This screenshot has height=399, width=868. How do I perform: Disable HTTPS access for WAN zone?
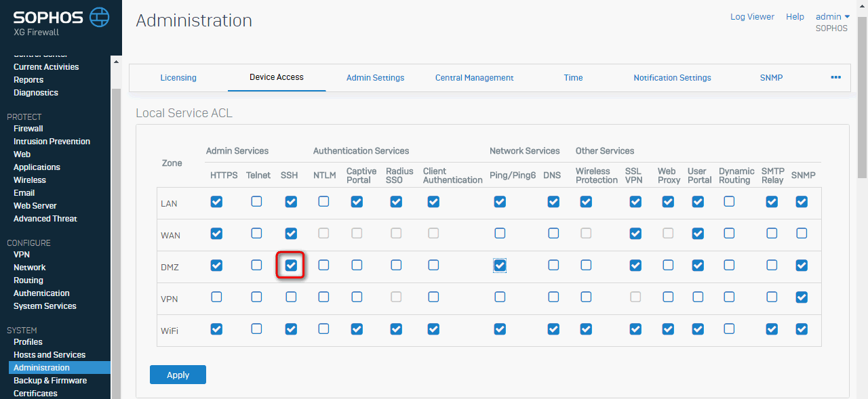[x=216, y=233]
